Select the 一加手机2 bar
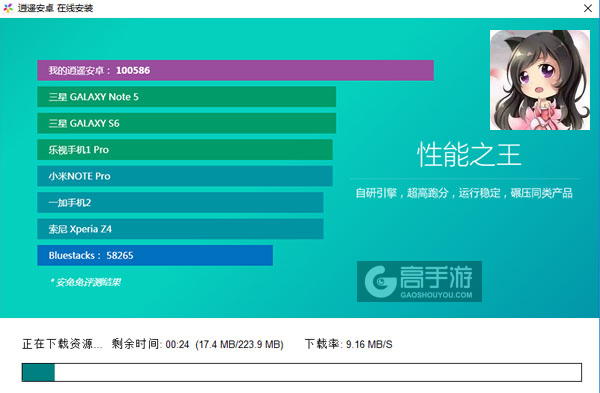Screen dimensions: 600x393 click(180, 202)
